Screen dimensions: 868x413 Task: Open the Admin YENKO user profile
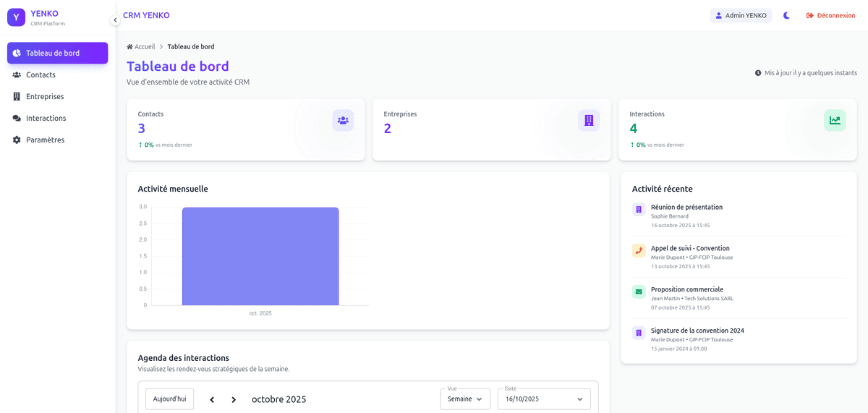741,15
